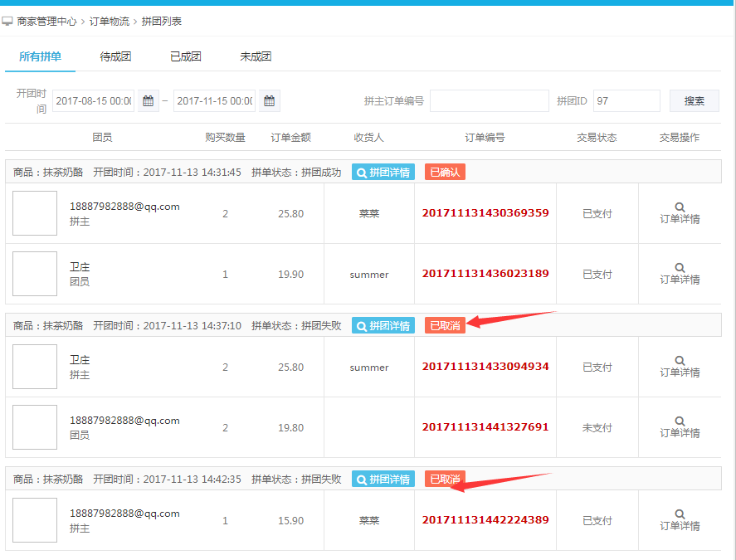Screen dimensions: 736x560
Task: Open order number 201711131442224389 link
Action: pos(485,520)
